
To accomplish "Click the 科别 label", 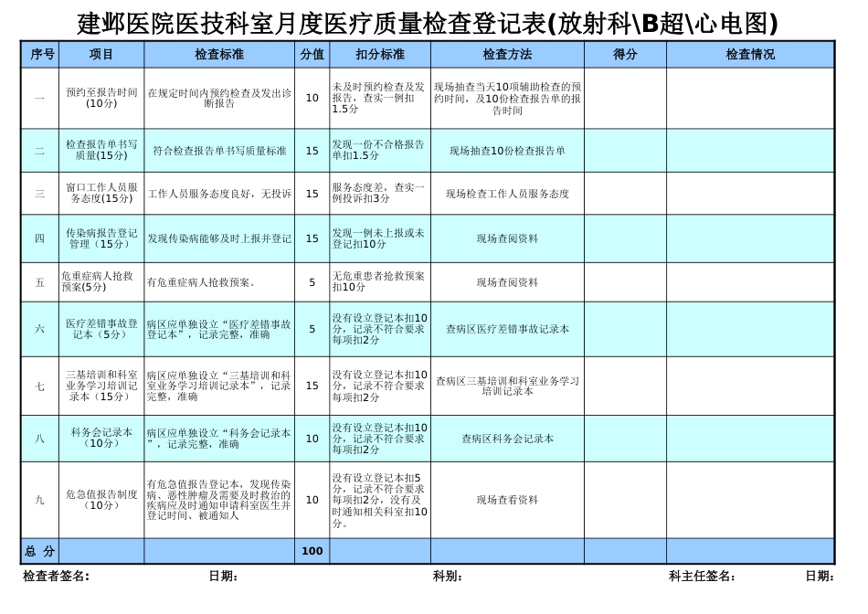I will 448,577.
